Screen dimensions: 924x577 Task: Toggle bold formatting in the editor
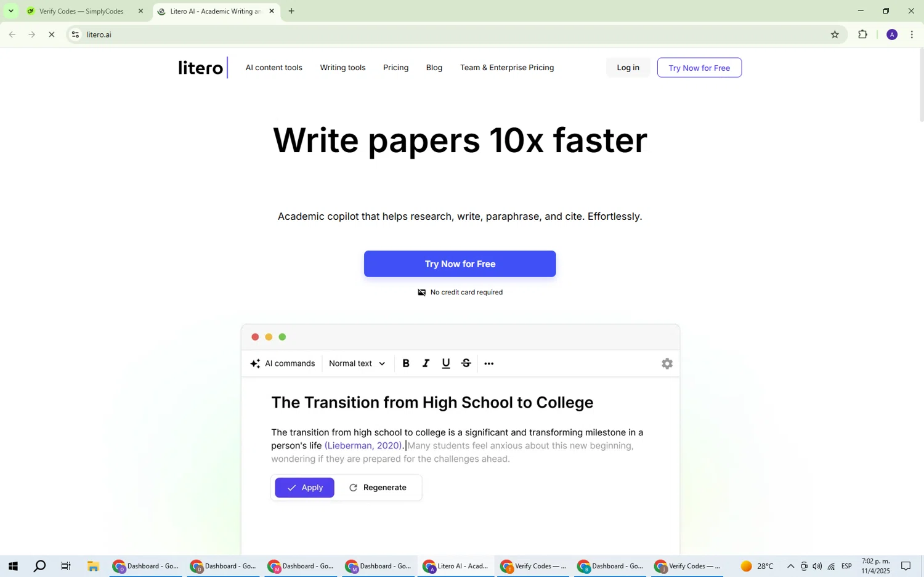click(x=406, y=363)
